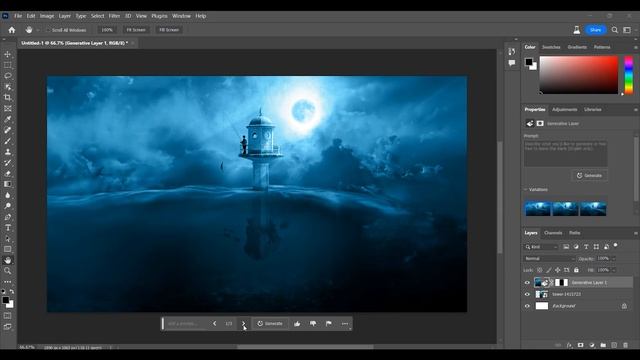The width and height of the screenshot is (640, 360).
Task: Select the Crop tool
Action: tap(7, 98)
